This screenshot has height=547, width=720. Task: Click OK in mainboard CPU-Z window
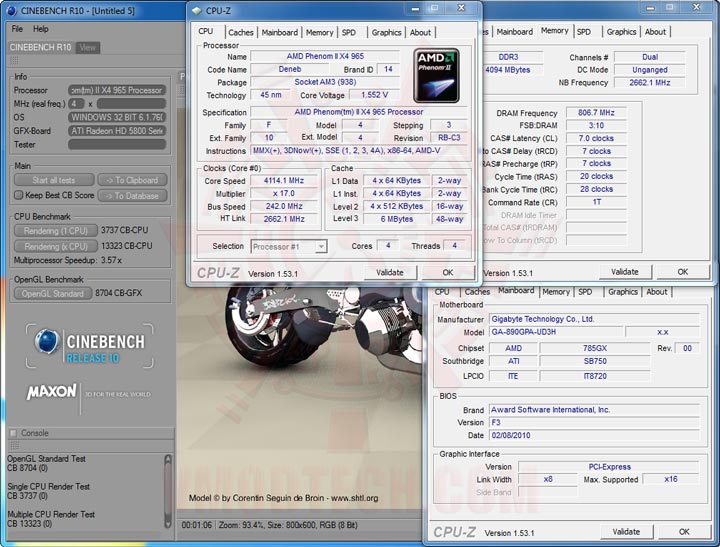[x=684, y=531]
